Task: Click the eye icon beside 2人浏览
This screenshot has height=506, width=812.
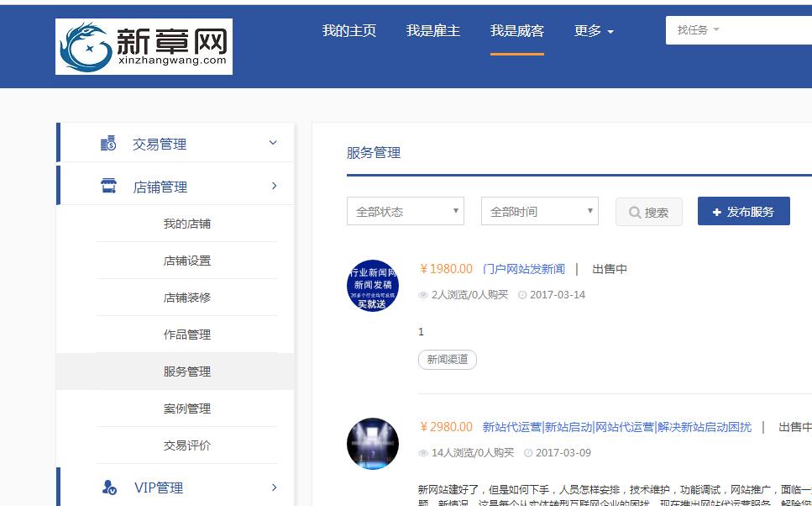Action: coord(423,295)
